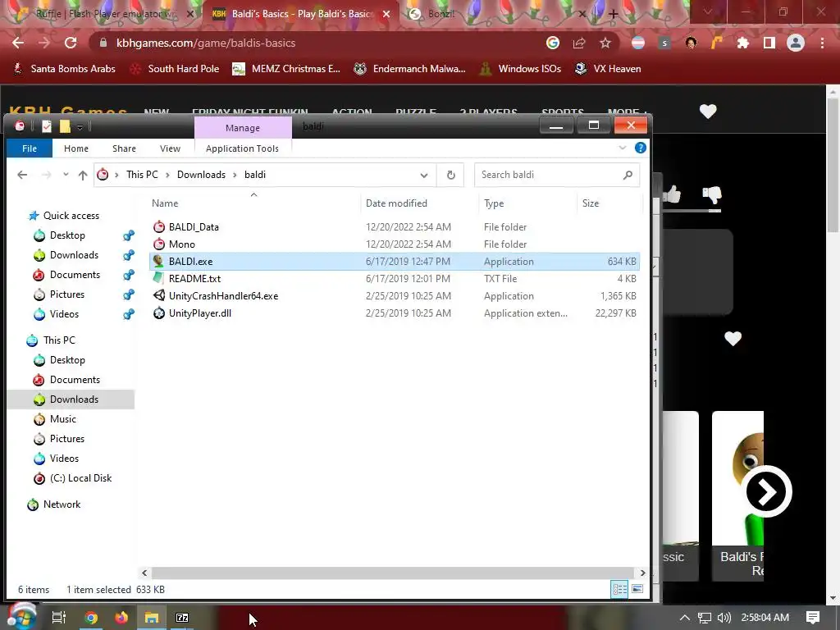Click the Manage contextual tab
Viewport: 840px width, 630px height.
(x=243, y=127)
